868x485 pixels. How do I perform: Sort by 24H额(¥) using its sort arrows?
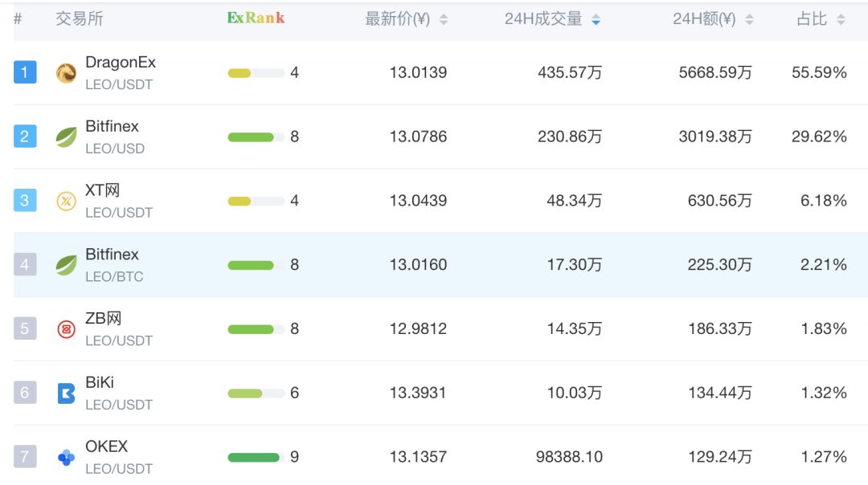749,20
